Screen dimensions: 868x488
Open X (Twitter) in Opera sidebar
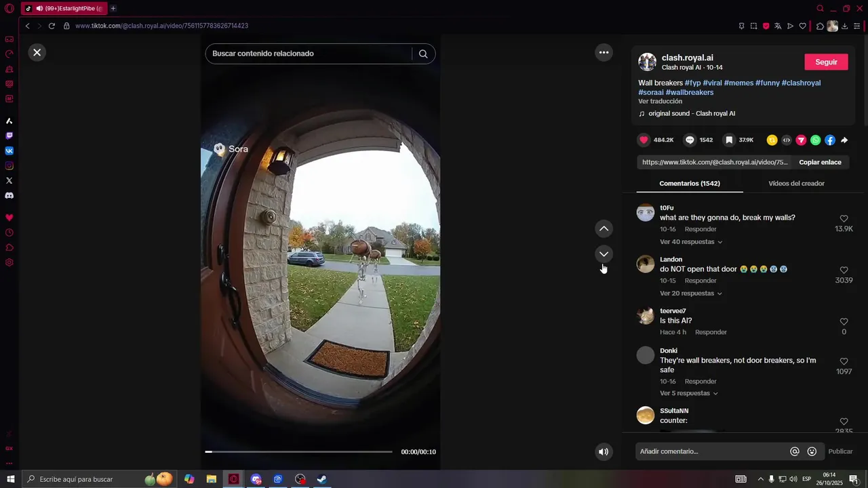[x=9, y=180]
